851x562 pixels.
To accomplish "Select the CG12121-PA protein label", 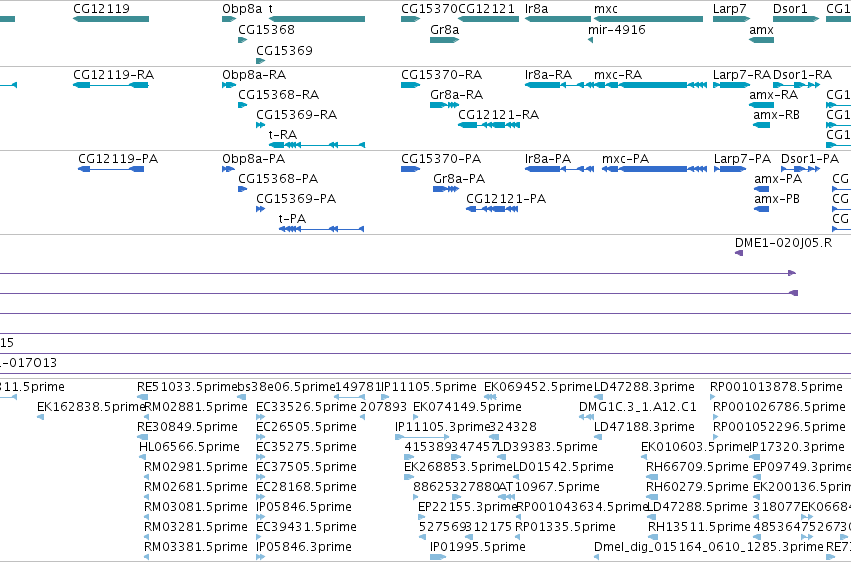I will 506,199.
